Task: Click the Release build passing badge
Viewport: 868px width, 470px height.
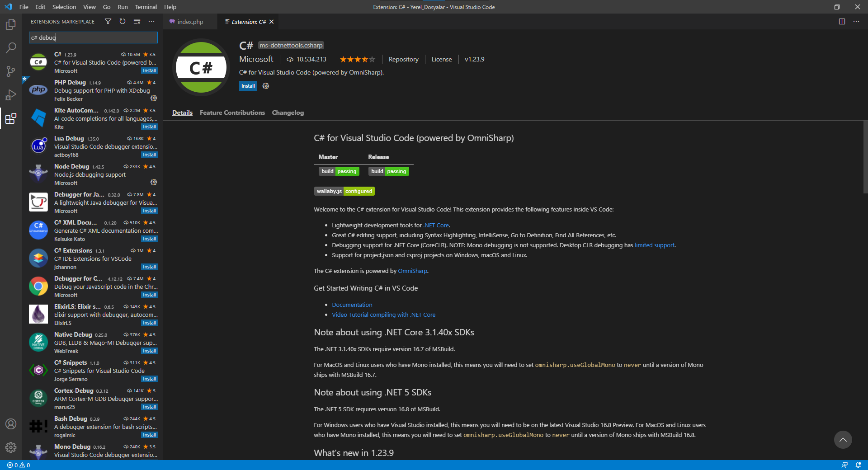Action: point(389,171)
